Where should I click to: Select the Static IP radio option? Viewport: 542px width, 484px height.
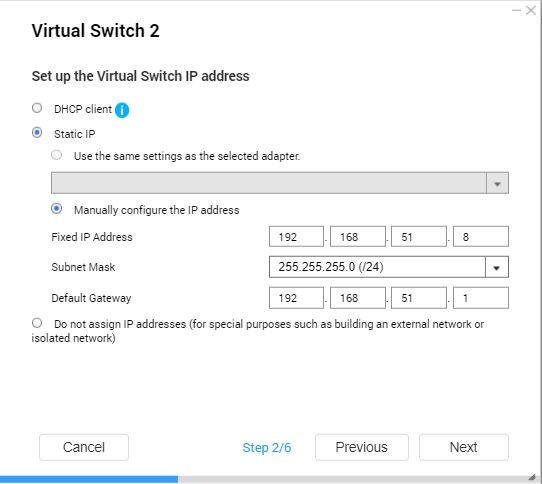pyautogui.click(x=37, y=133)
